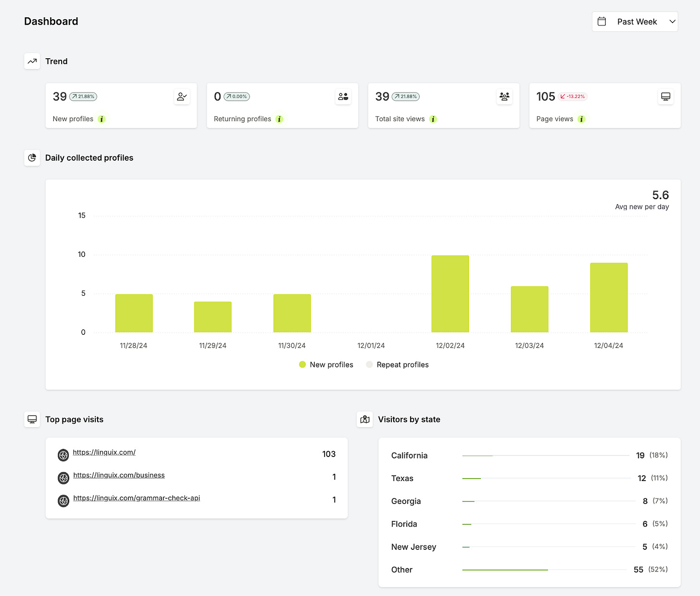Open the Past Week date range dropdown
Screen dimensions: 700x596
(635, 22)
